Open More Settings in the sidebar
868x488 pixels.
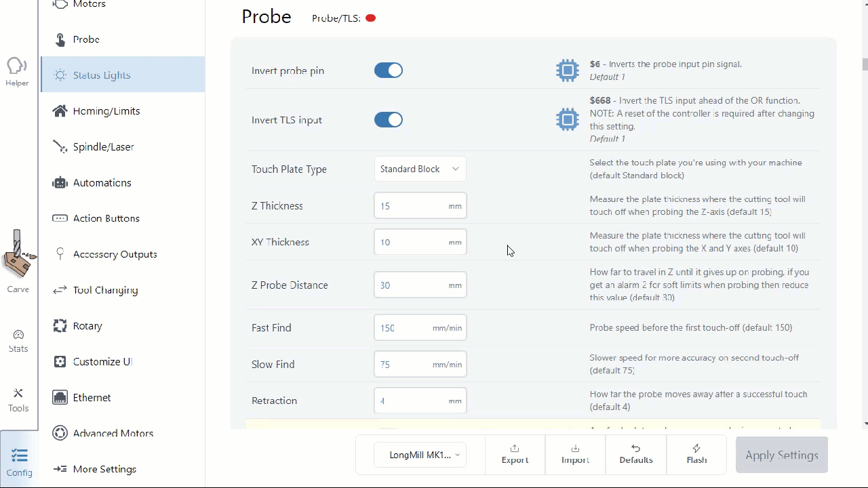[104, 469]
